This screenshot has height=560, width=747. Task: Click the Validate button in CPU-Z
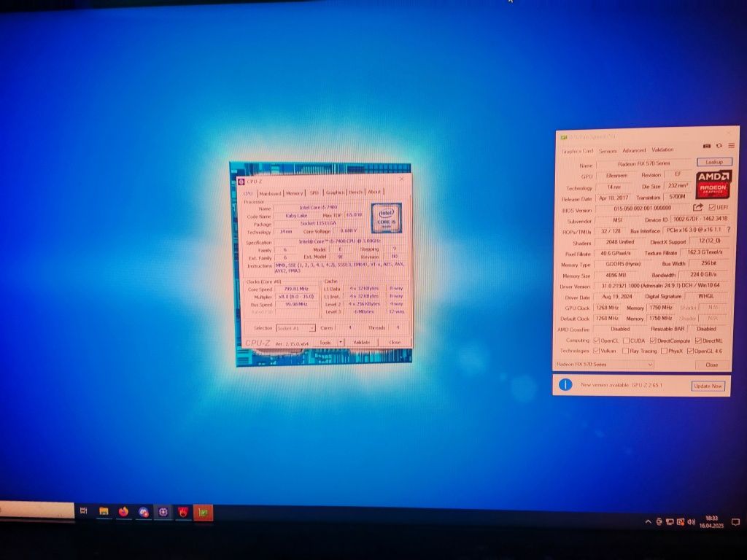361,343
